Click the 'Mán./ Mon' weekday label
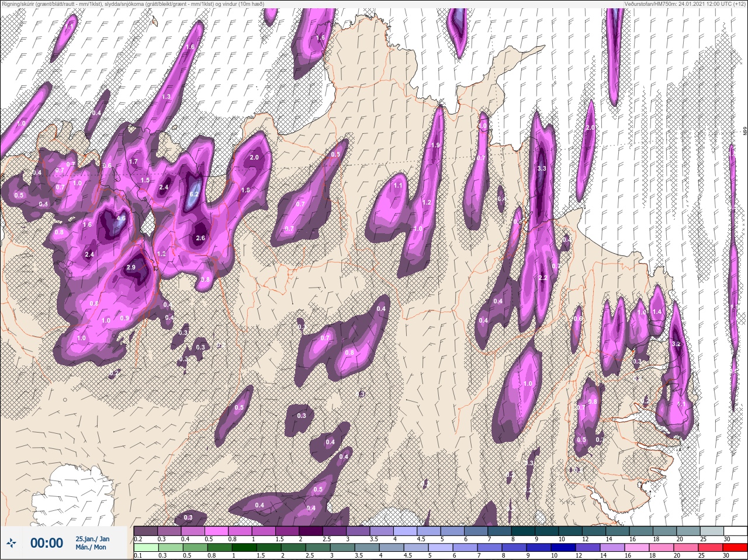Image resolution: width=748 pixels, height=560 pixels. [91, 547]
